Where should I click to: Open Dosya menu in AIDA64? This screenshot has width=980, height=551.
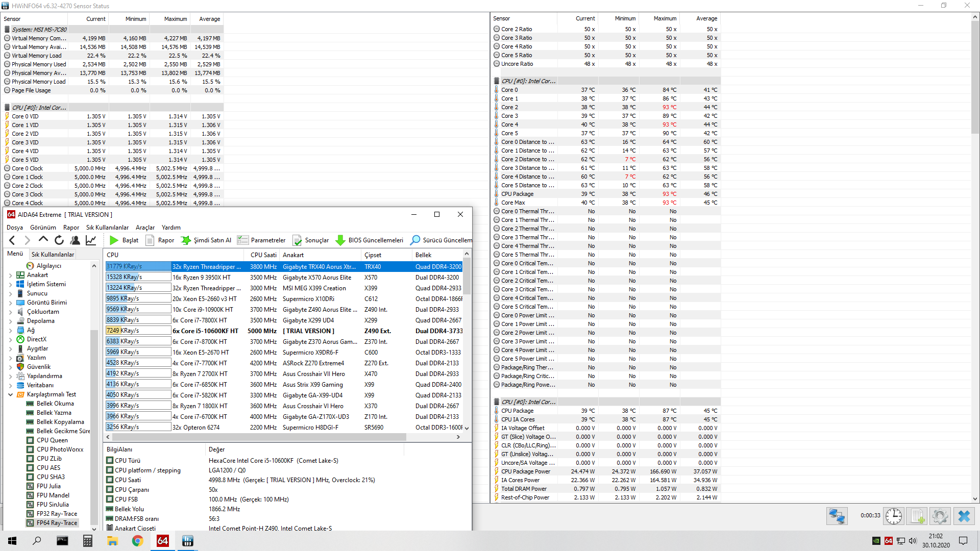point(15,228)
